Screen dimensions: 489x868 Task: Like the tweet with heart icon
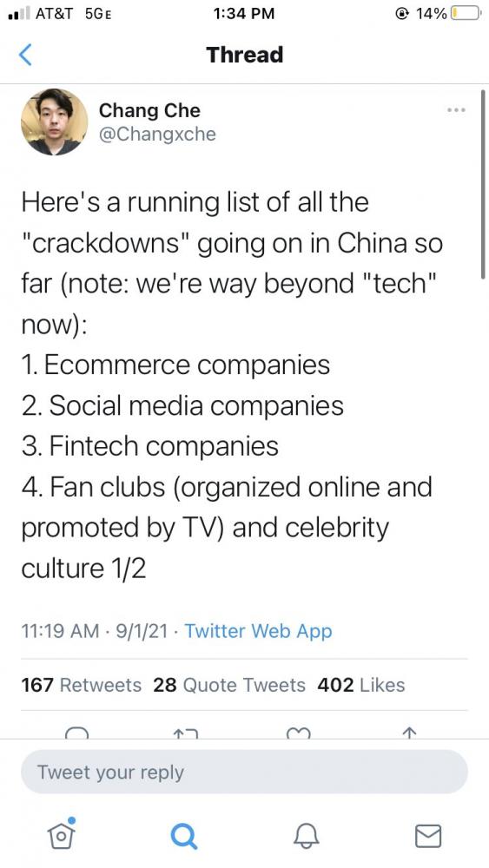(299, 733)
